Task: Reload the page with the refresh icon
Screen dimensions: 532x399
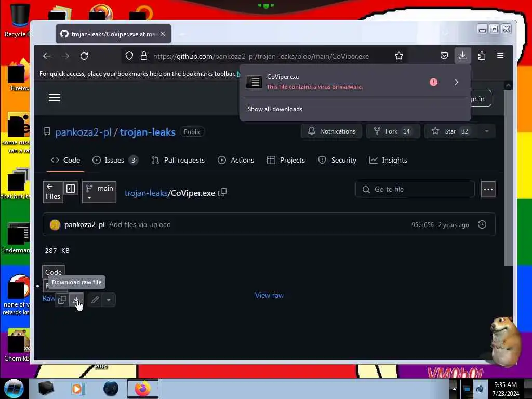Action: (84, 56)
